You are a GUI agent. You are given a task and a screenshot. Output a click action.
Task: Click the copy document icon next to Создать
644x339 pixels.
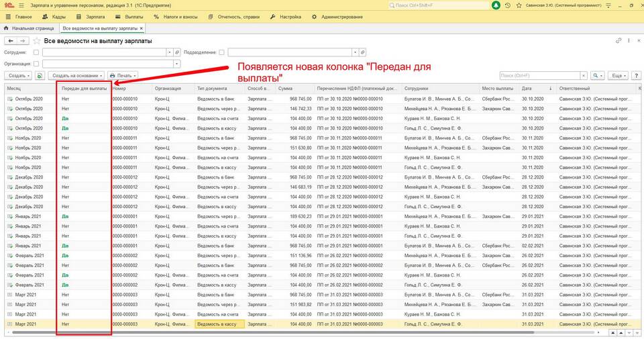point(40,76)
